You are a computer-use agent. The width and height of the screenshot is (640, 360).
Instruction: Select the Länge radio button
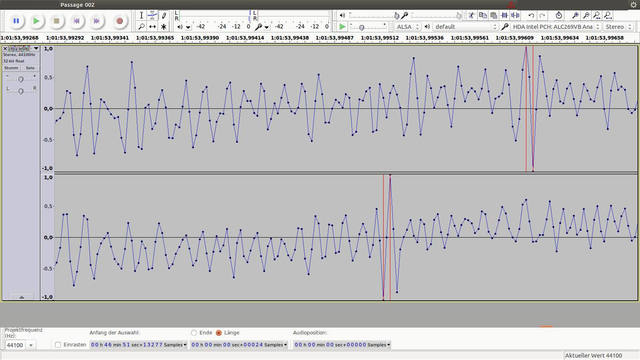(x=219, y=333)
